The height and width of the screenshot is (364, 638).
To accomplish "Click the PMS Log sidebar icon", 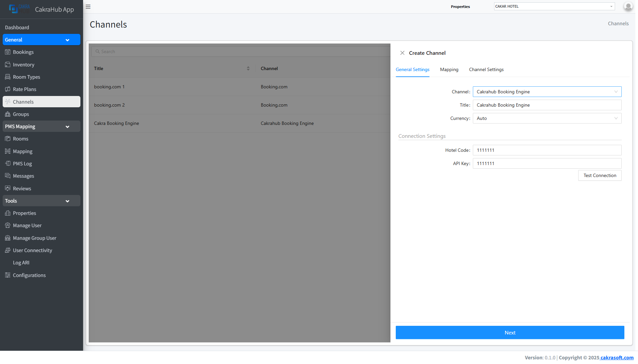I will coord(8,164).
